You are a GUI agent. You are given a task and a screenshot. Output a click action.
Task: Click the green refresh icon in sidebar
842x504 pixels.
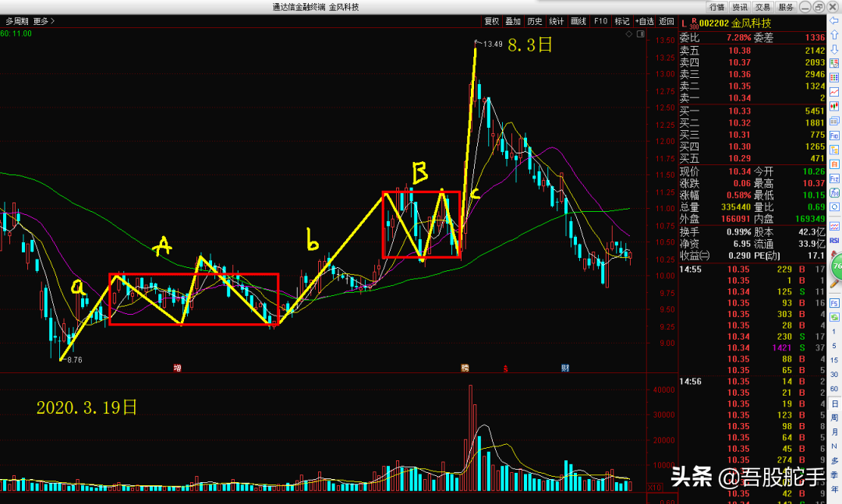pyautogui.click(x=834, y=317)
